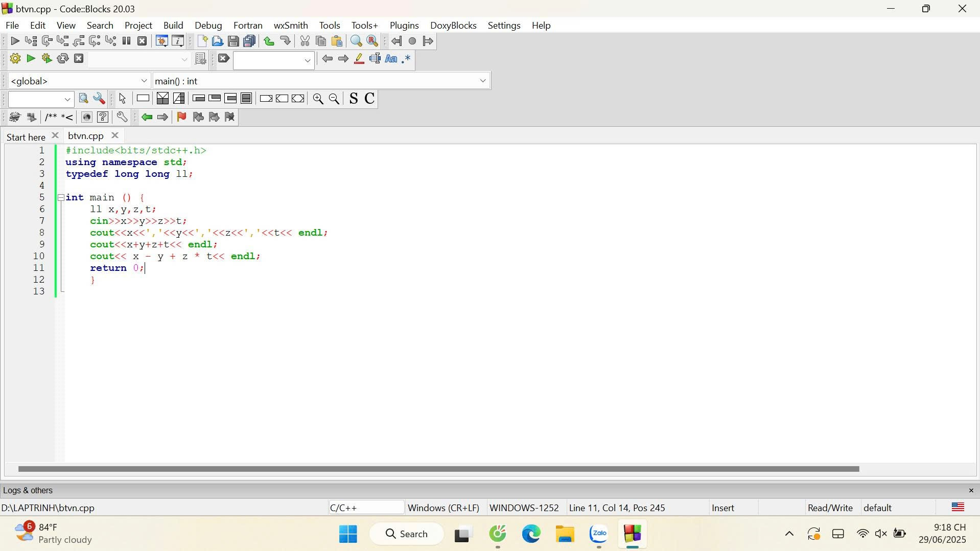980x551 pixels.
Task: Abort the current build
Action: click(x=79, y=58)
